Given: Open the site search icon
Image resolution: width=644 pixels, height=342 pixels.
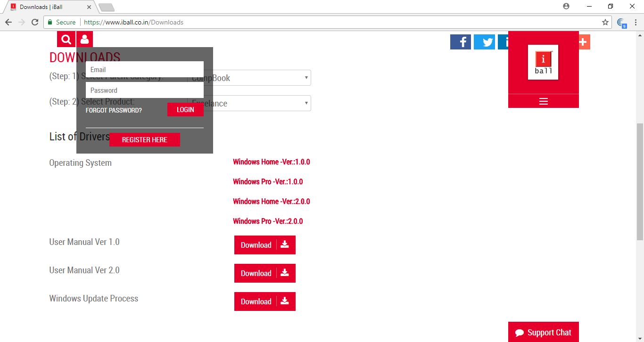Looking at the screenshot, I should tap(66, 39).
